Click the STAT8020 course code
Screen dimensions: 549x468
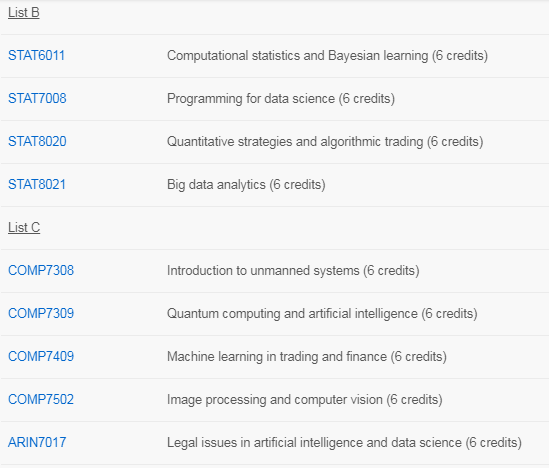point(37,142)
